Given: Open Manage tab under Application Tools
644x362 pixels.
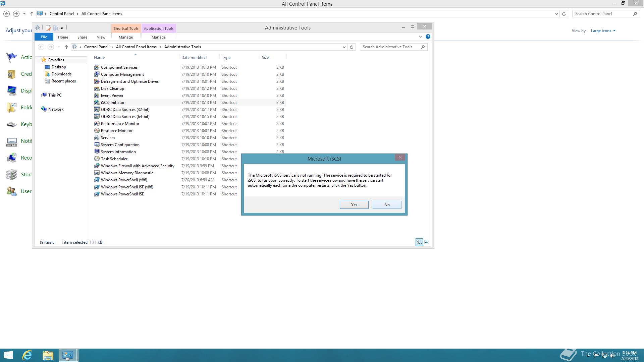Looking at the screenshot, I should click(x=159, y=37).
